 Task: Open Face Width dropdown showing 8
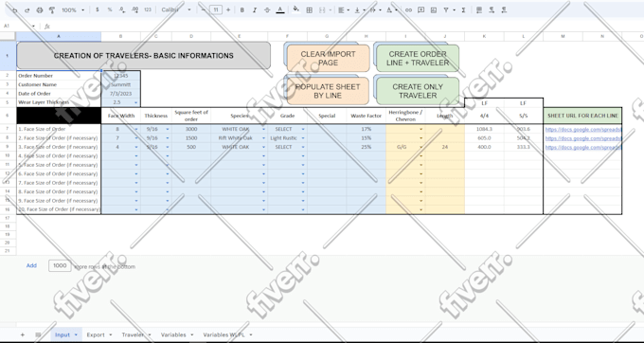[x=136, y=129]
